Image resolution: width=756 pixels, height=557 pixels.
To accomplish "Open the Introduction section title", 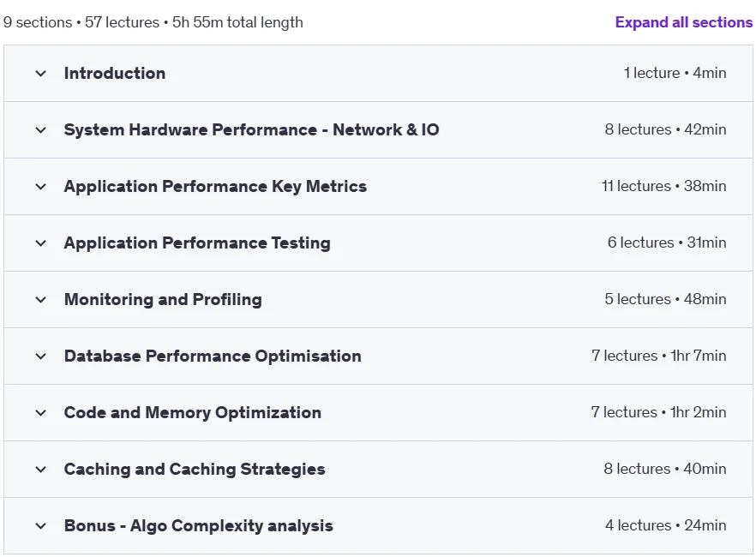I will tap(115, 73).
